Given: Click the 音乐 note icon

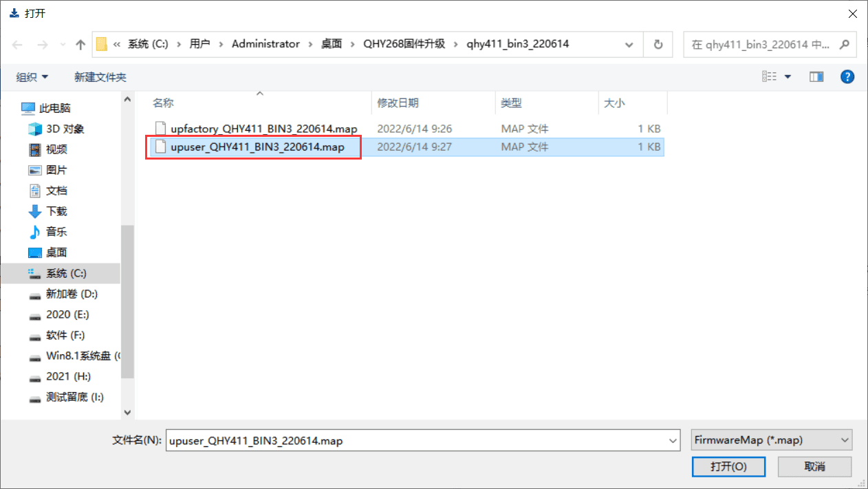Looking at the screenshot, I should click(x=35, y=232).
